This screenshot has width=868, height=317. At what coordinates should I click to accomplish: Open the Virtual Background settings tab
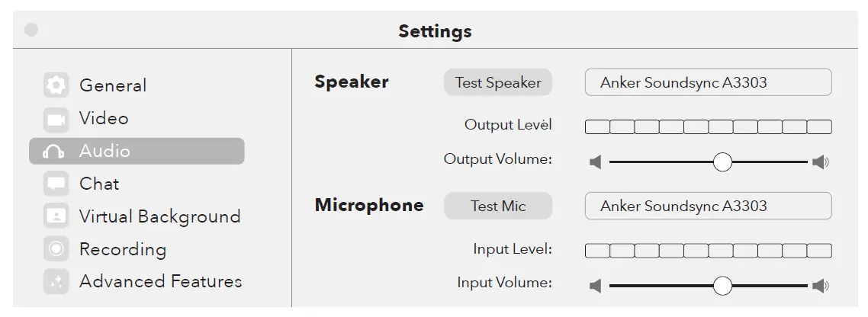(x=159, y=216)
